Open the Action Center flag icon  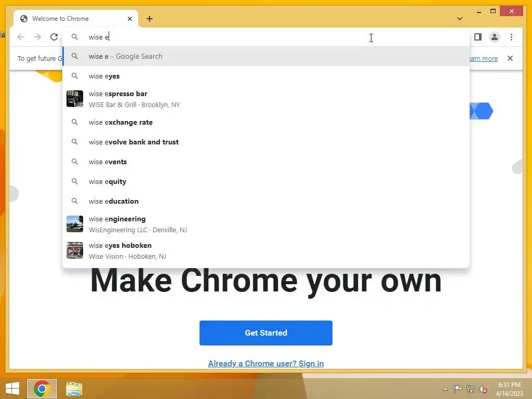(x=458, y=389)
